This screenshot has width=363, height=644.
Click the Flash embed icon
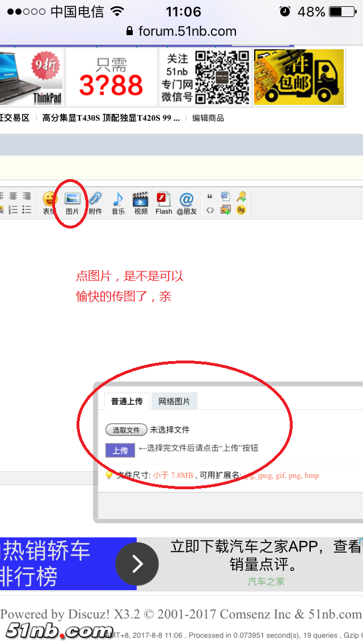point(164,202)
